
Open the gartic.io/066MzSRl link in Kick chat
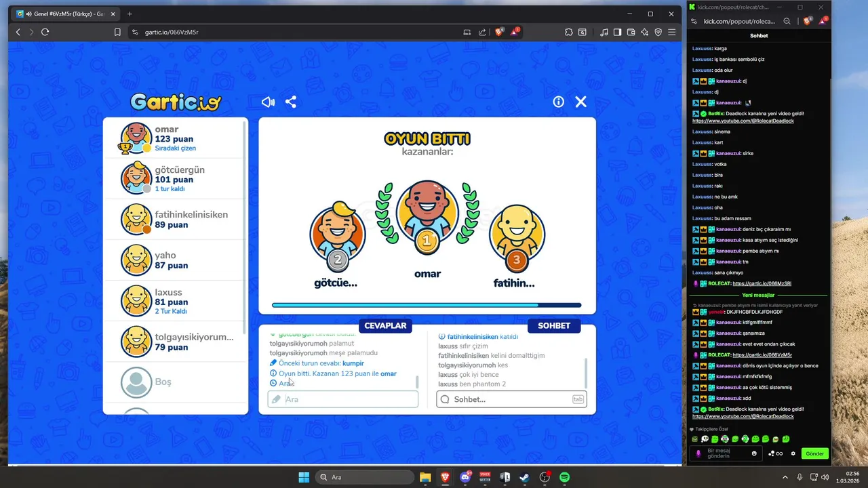coord(762,283)
